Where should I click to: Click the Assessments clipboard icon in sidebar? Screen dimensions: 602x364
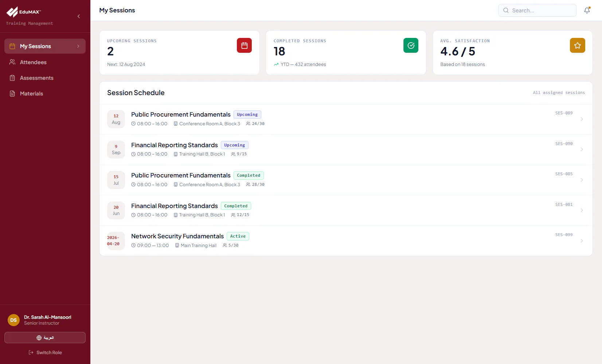[12, 78]
